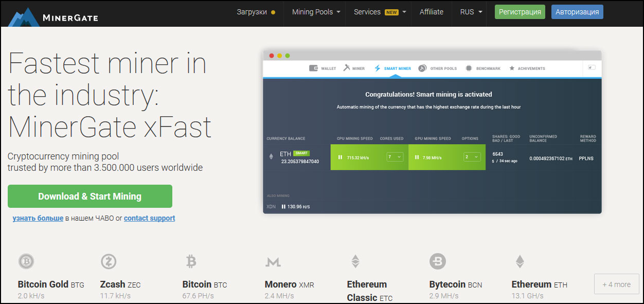Open the RUS language selector

(471, 12)
